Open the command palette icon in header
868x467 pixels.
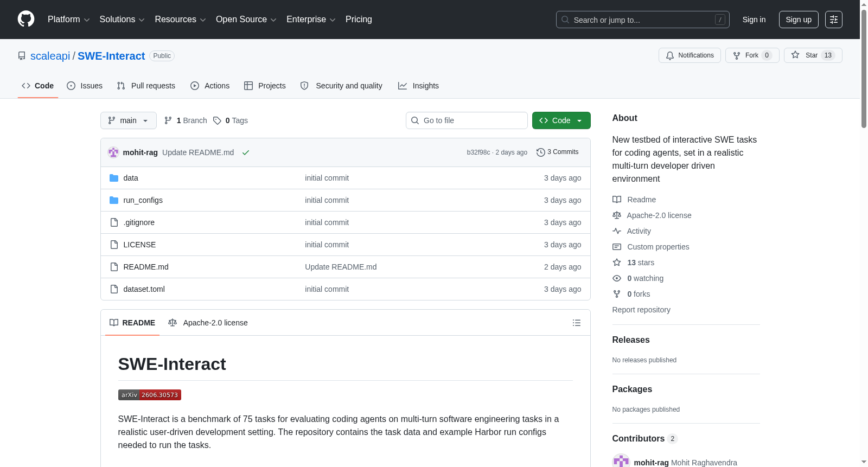click(834, 20)
